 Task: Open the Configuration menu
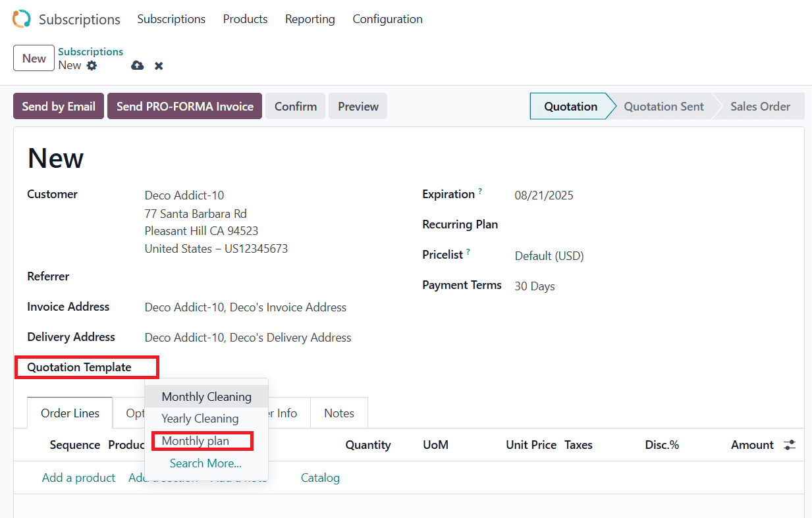[388, 19]
